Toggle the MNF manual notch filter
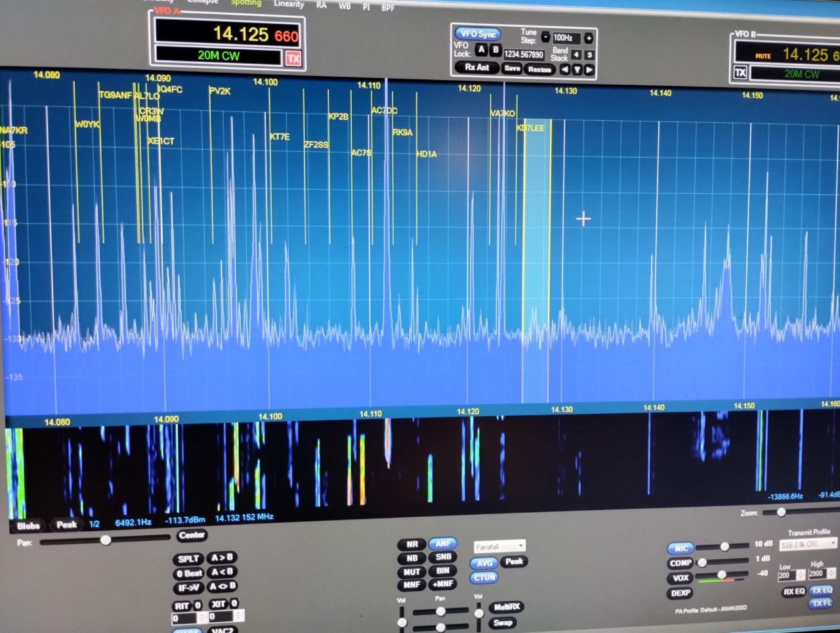Image resolution: width=840 pixels, height=633 pixels. click(412, 585)
